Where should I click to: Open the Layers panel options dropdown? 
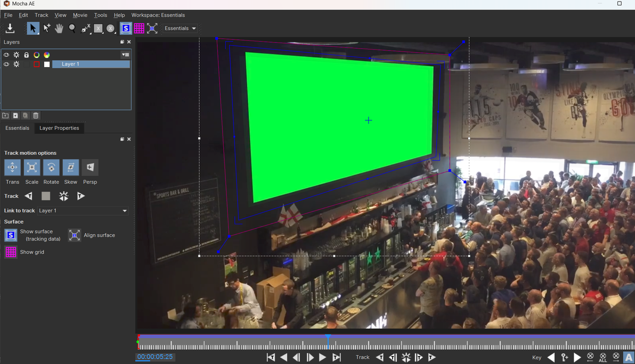coord(126,55)
